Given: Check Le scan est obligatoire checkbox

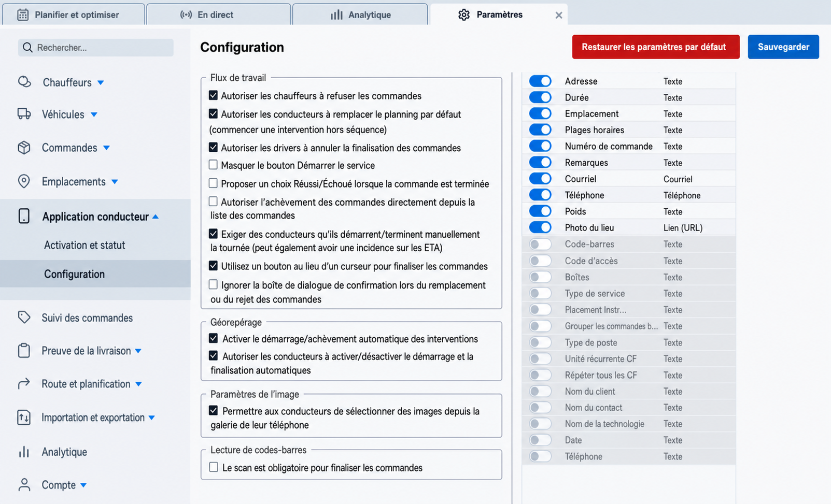Looking at the screenshot, I should click(214, 467).
